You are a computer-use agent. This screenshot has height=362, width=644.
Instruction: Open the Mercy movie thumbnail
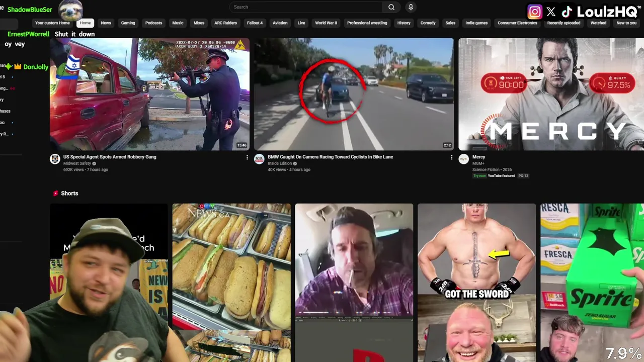(x=551, y=94)
